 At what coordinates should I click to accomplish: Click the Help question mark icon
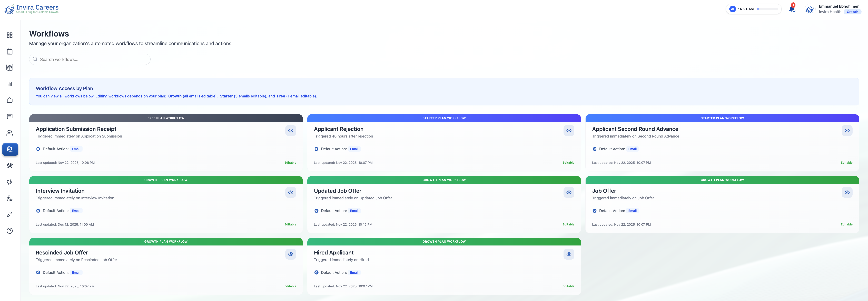[x=9, y=231]
